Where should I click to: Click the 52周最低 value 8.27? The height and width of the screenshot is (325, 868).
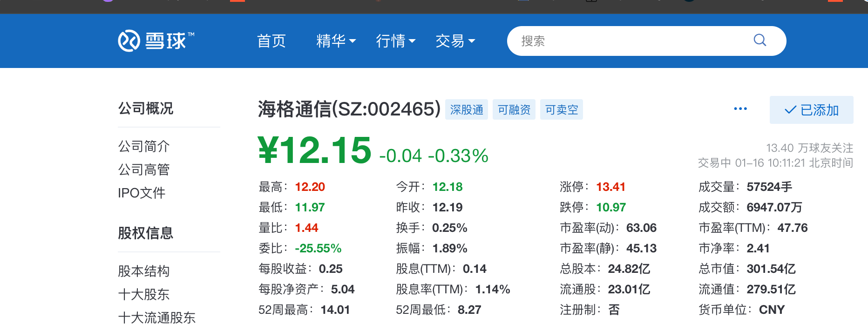469,310
